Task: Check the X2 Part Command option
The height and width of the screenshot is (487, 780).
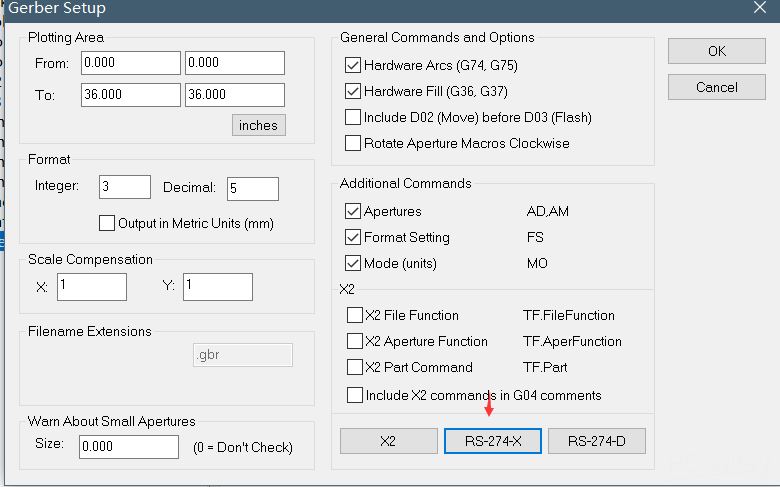Action: pos(355,367)
